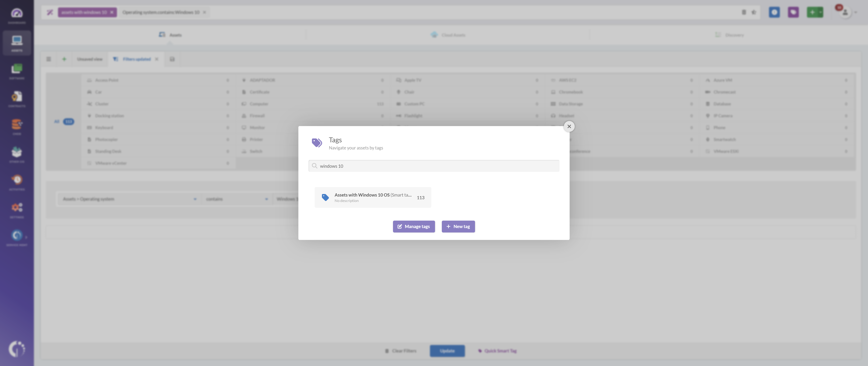This screenshot has width=868, height=366.
Task: Click the green plus add button
Action: tap(812, 13)
